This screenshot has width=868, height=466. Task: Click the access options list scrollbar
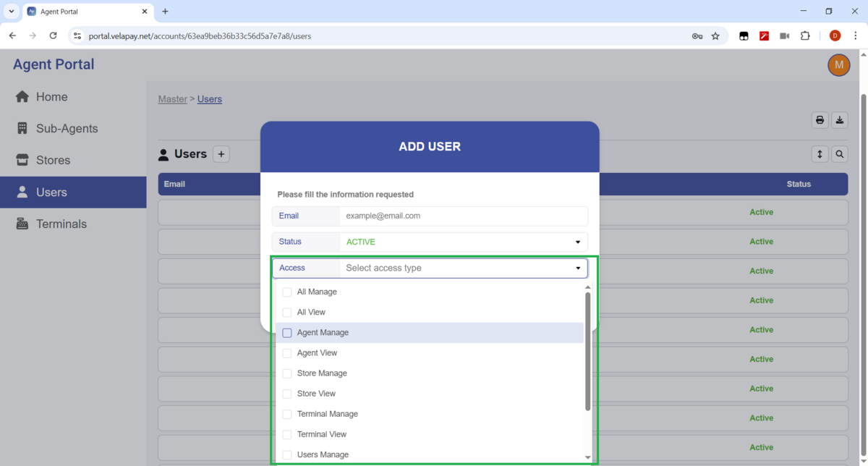pyautogui.click(x=588, y=351)
